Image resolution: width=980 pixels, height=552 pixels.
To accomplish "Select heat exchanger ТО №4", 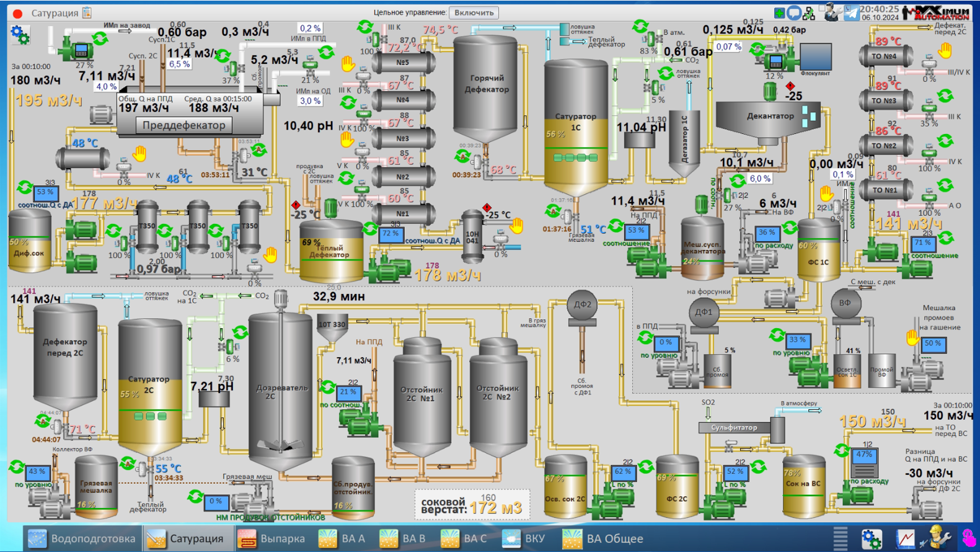I will coord(885,56).
